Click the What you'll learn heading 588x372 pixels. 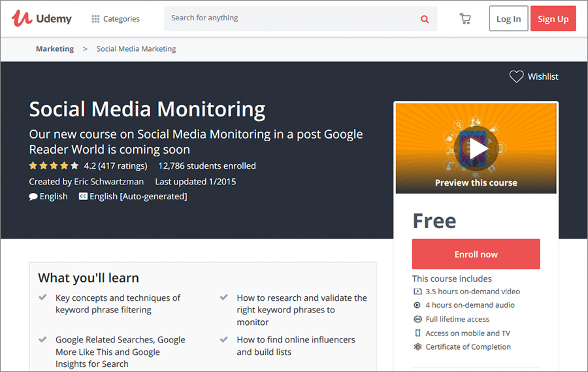click(88, 278)
